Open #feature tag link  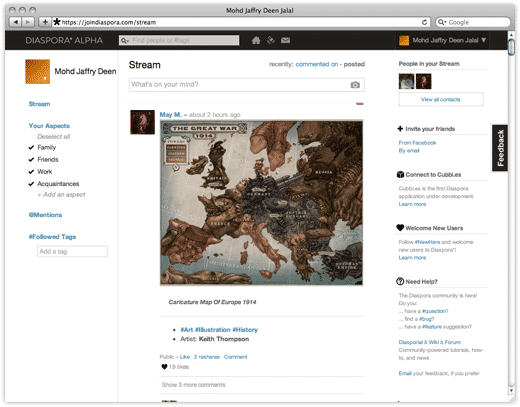[432, 327]
